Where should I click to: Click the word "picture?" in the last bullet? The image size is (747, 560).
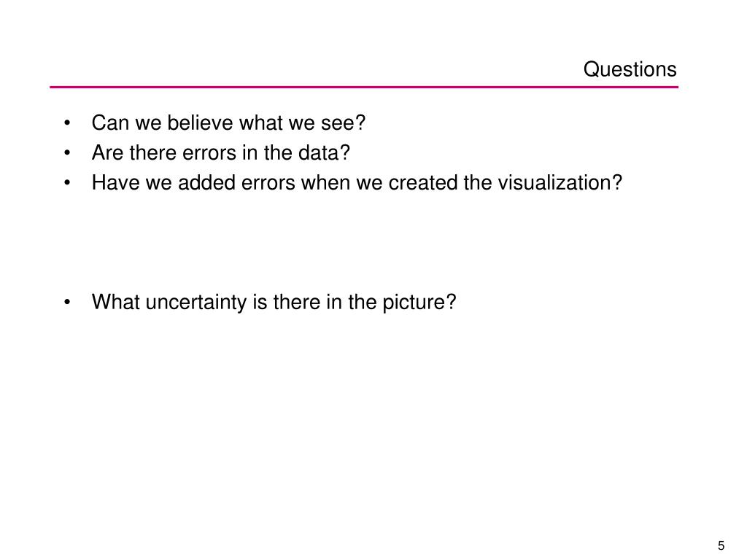tap(419, 303)
